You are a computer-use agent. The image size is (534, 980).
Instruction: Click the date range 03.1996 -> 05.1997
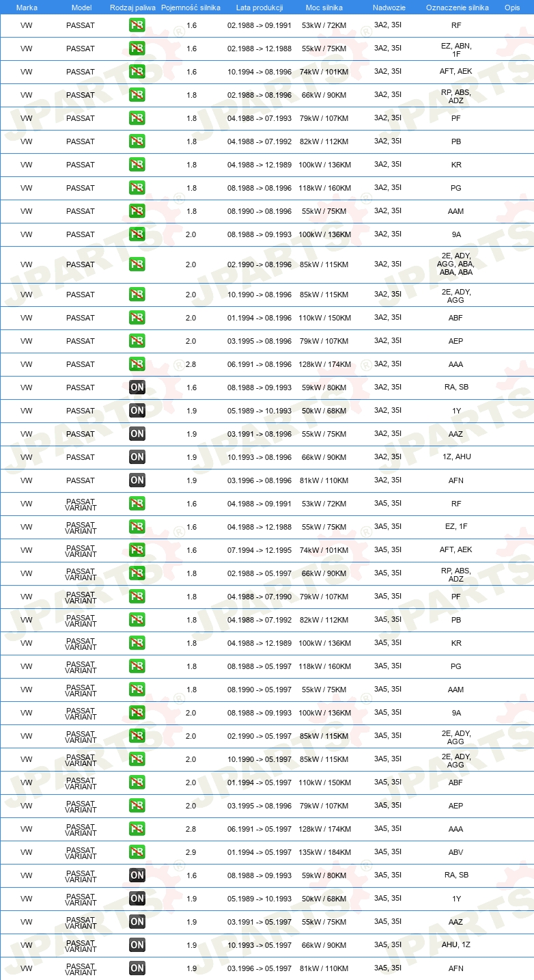(x=259, y=968)
